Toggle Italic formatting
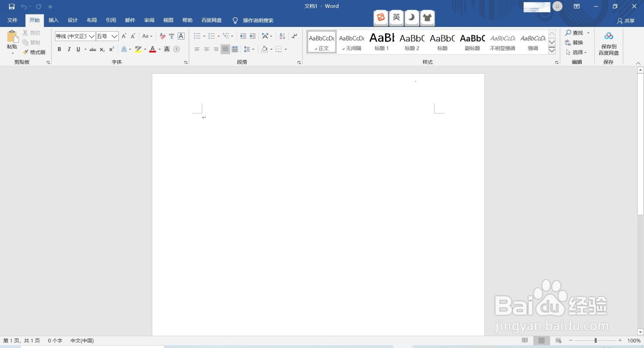The image size is (644, 348). 69,49
